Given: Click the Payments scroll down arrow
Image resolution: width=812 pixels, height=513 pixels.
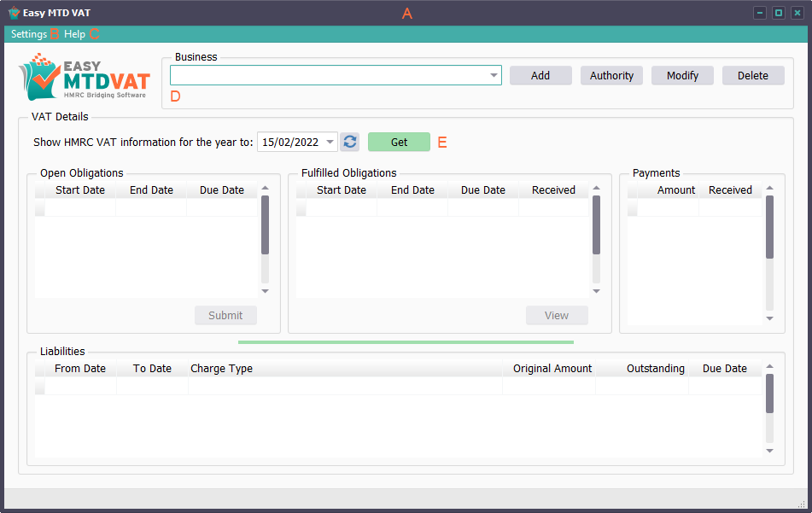Looking at the screenshot, I should 769,318.
